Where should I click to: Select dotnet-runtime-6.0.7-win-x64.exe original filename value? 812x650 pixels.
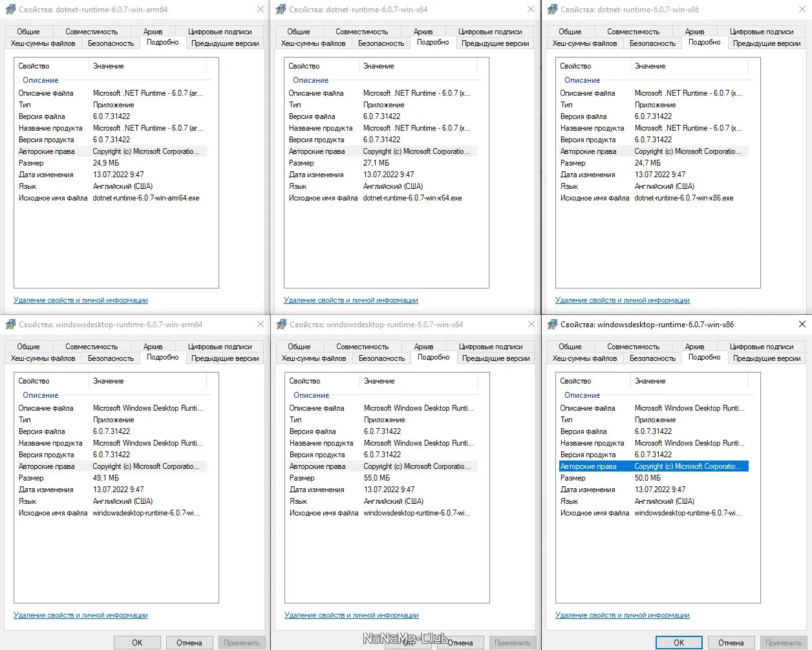412,198
